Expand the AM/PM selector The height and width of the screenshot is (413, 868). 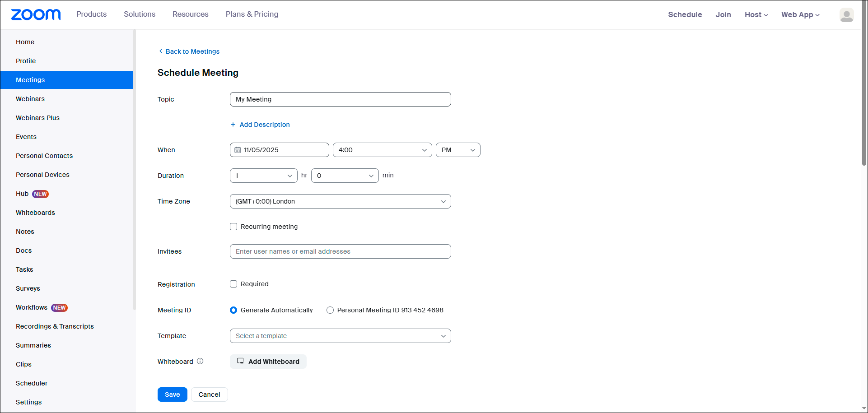[x=457, y=150]
